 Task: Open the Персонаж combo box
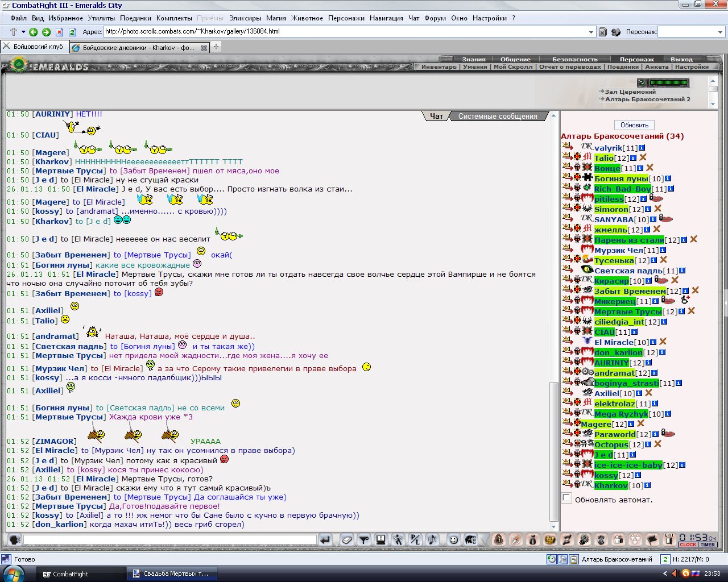point(691,32)
